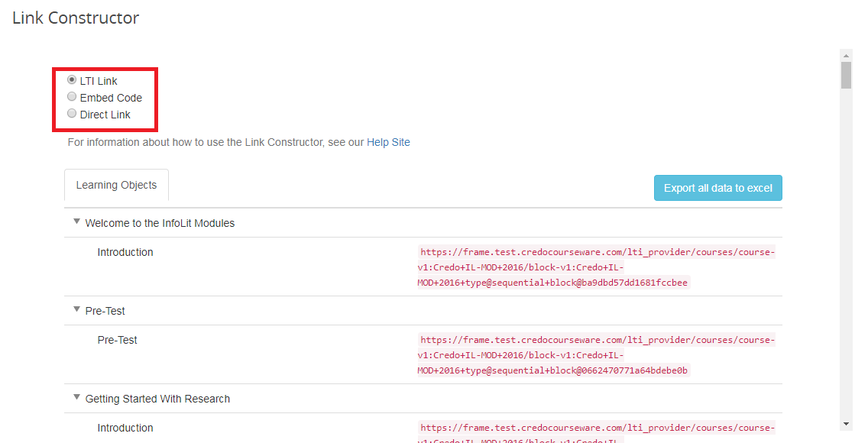Click the Link Constructor page heading

[x=76, y=18]
